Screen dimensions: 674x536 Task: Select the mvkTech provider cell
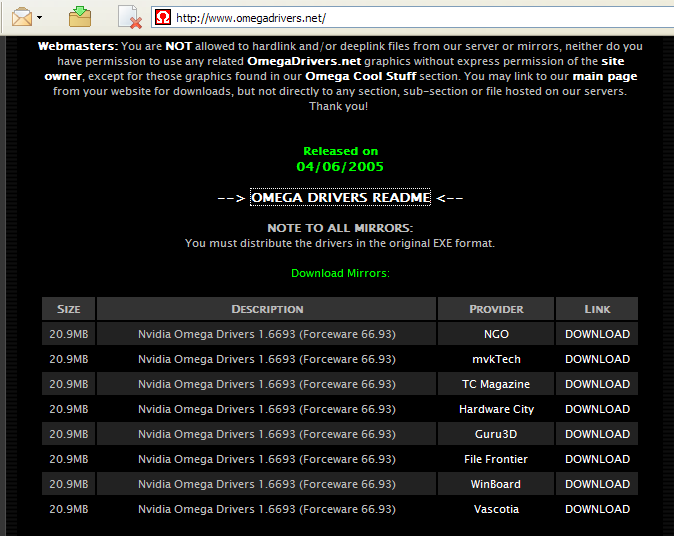[496, 359]
